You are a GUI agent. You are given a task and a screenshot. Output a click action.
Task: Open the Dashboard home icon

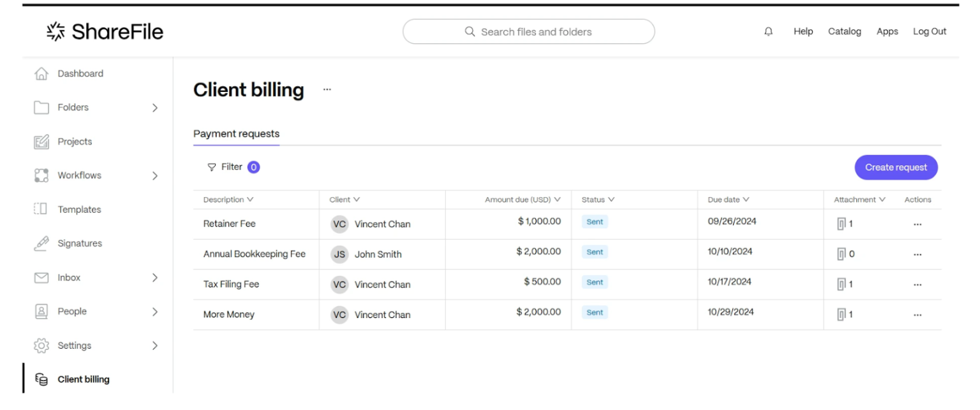coord(41,74)
